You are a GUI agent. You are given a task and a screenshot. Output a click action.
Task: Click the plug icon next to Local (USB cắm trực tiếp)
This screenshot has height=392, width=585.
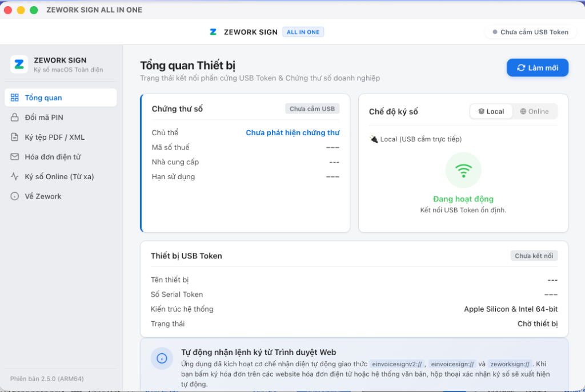(374, 139)
